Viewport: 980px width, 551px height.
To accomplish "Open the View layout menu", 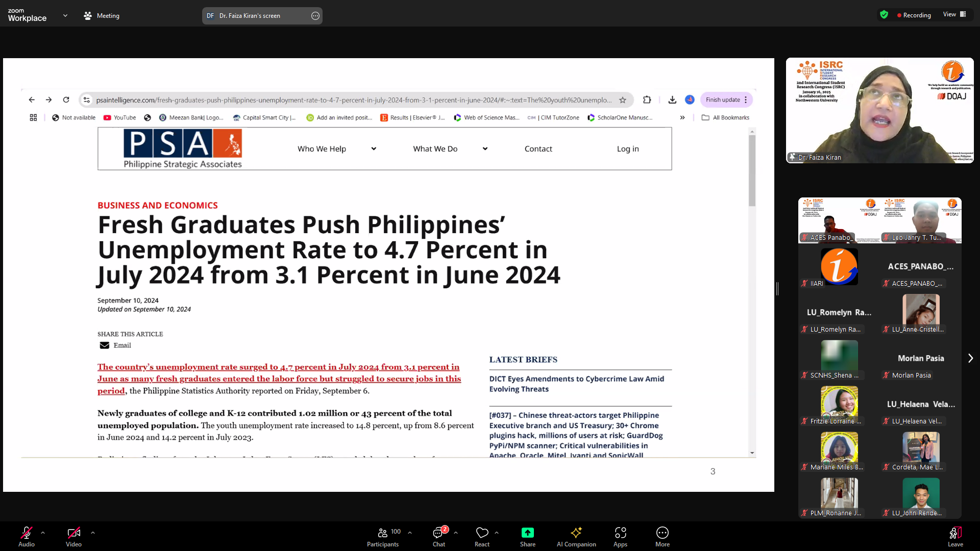I will tap(954, 14).
